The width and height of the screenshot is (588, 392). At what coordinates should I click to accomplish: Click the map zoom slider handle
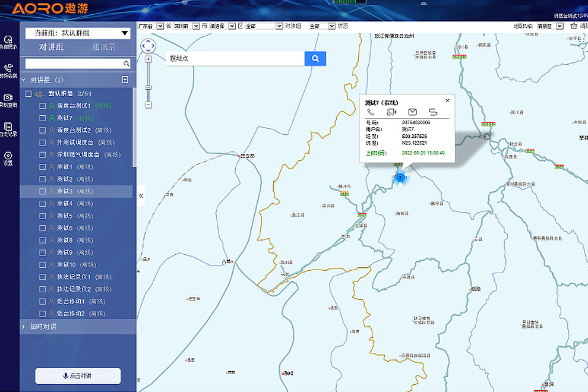148,88
